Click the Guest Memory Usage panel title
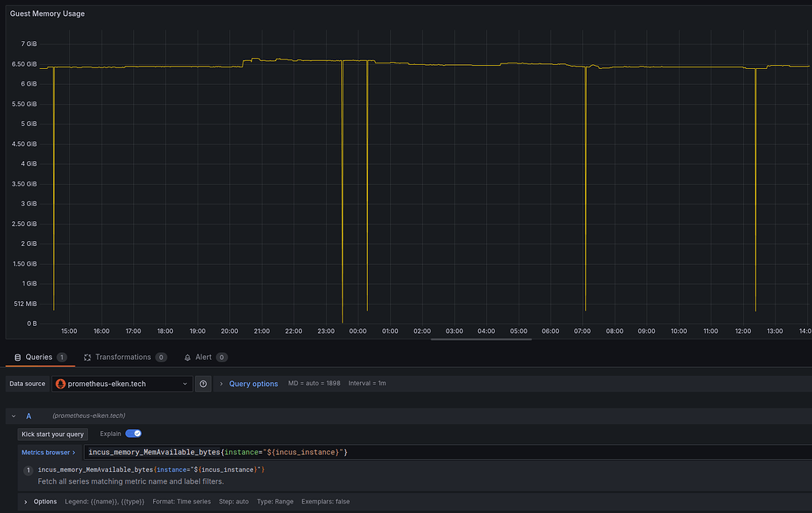Screen dimensions: 812x513 click(47, 13)
